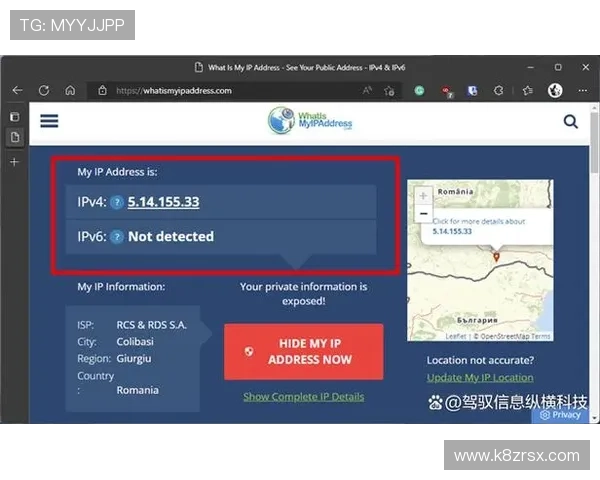Screen dimensions: 600x480
Task: Click the orange location pin on map
Action: [496, 256]
